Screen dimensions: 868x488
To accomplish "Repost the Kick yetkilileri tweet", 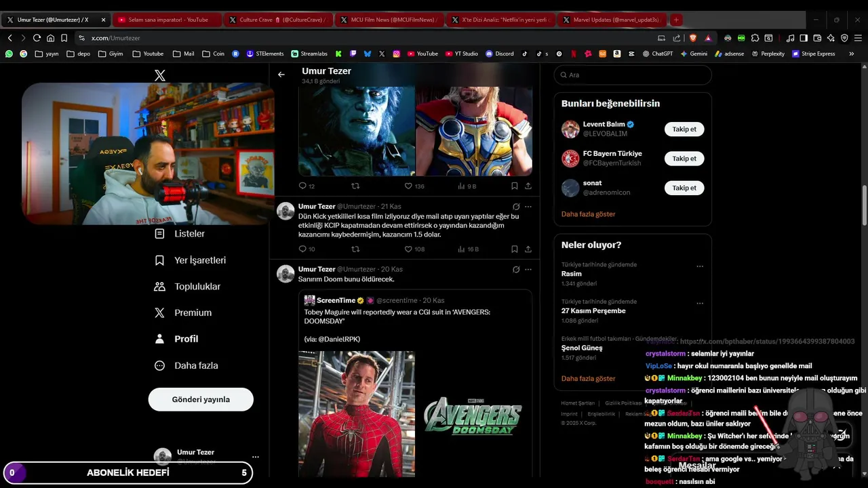I will pos(355,249).
